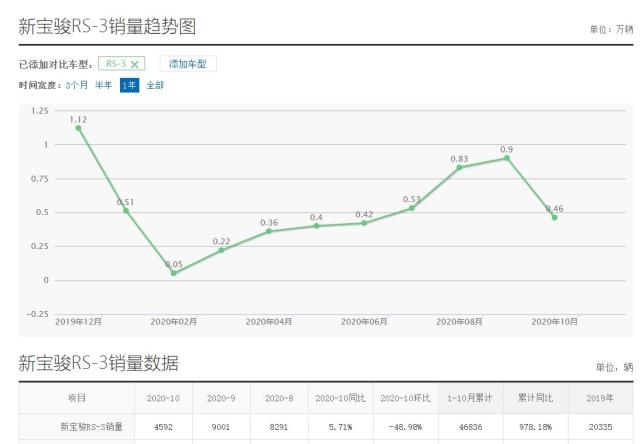Click the 0.53 data point on chart

click(412, 209)
